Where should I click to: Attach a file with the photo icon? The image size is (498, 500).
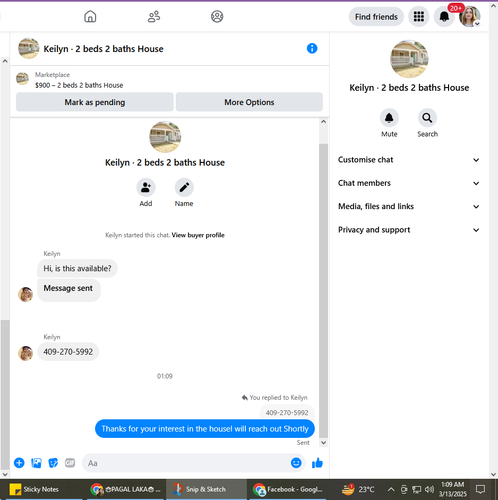[x=36, y=463]
